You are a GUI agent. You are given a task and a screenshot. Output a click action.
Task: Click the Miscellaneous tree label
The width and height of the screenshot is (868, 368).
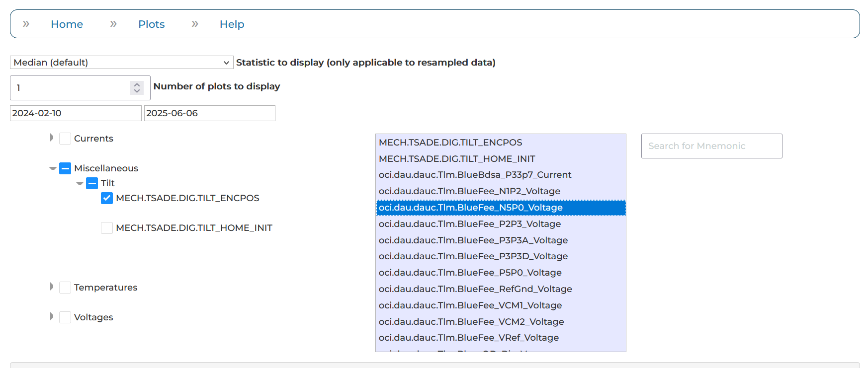point(106,168)
